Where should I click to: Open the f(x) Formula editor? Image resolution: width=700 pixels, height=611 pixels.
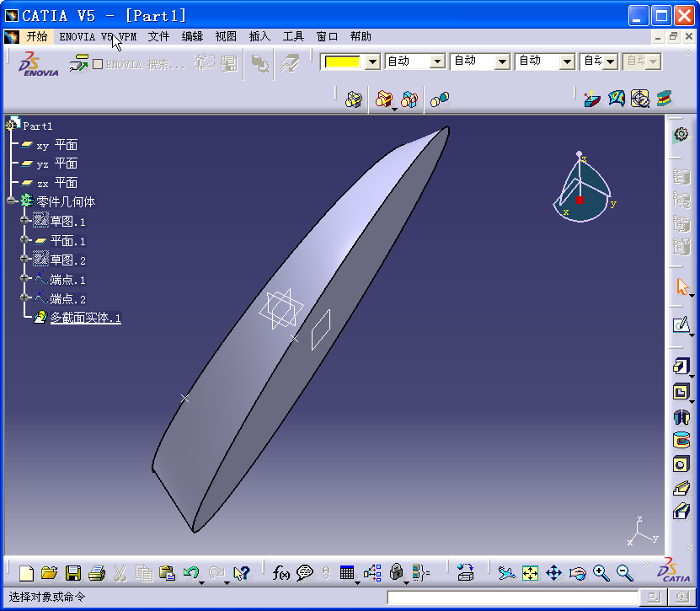281,572
